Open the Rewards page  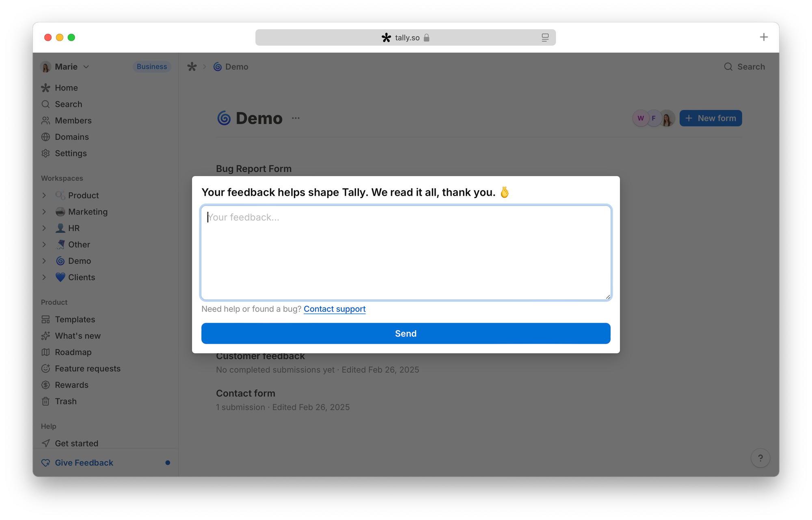click(x=71, y=385)
